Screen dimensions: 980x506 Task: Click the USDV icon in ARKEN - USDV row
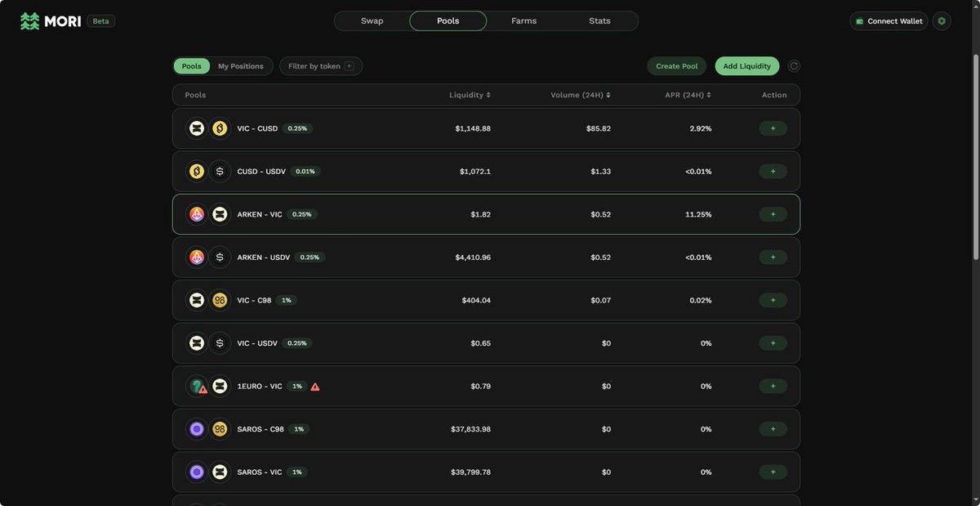(220, 257)
